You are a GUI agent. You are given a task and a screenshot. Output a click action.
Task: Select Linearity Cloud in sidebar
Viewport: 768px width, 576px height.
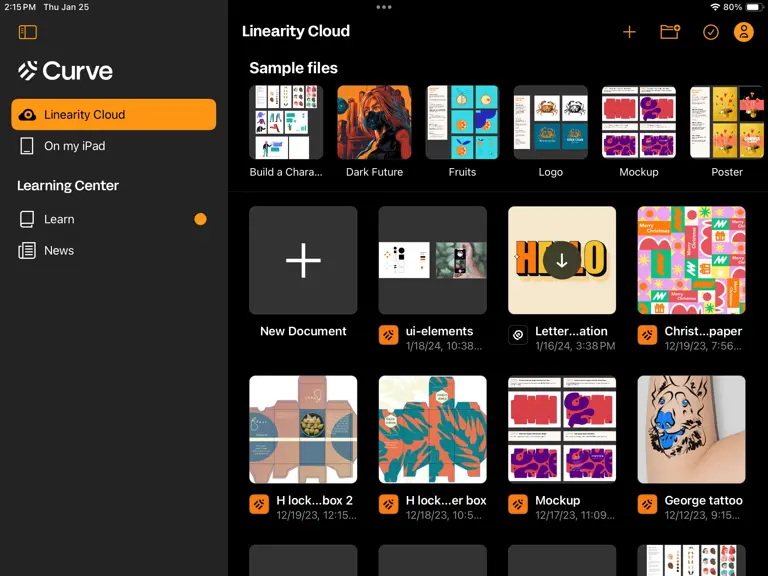point(114,115)
